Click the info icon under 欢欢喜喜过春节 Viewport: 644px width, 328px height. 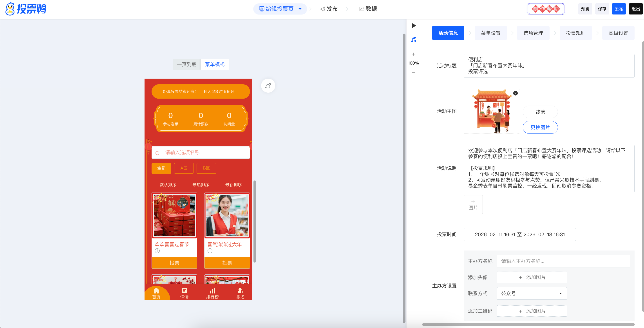[x=157, y=251]
